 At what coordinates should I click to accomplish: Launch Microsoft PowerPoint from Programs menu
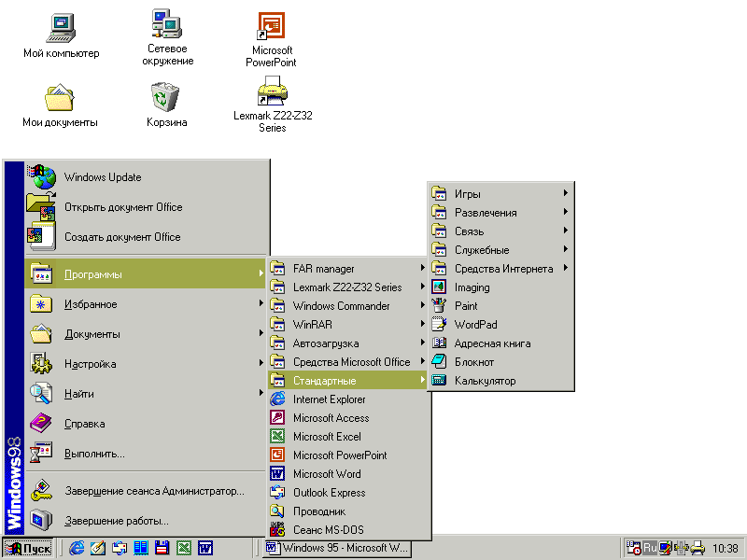tap(347, 455)
